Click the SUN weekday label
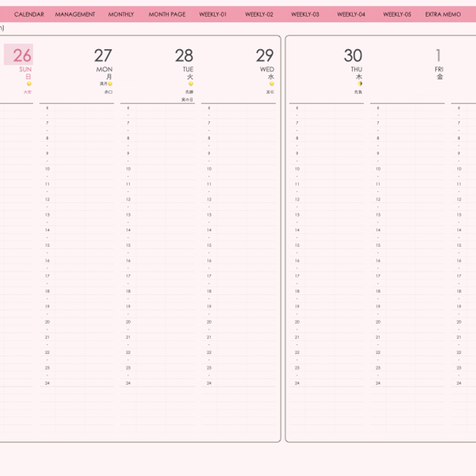476x476 pixels. (25, 69)
